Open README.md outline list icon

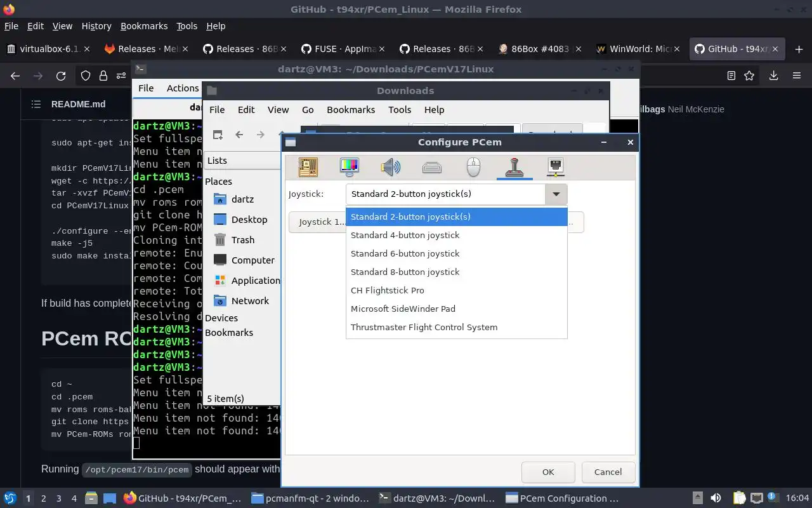point(36,104)
